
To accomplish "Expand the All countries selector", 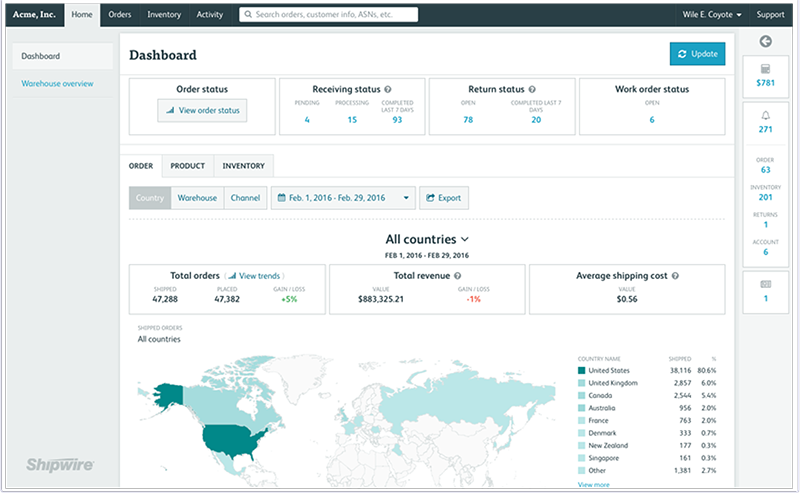I will click(x=427, y=240).
